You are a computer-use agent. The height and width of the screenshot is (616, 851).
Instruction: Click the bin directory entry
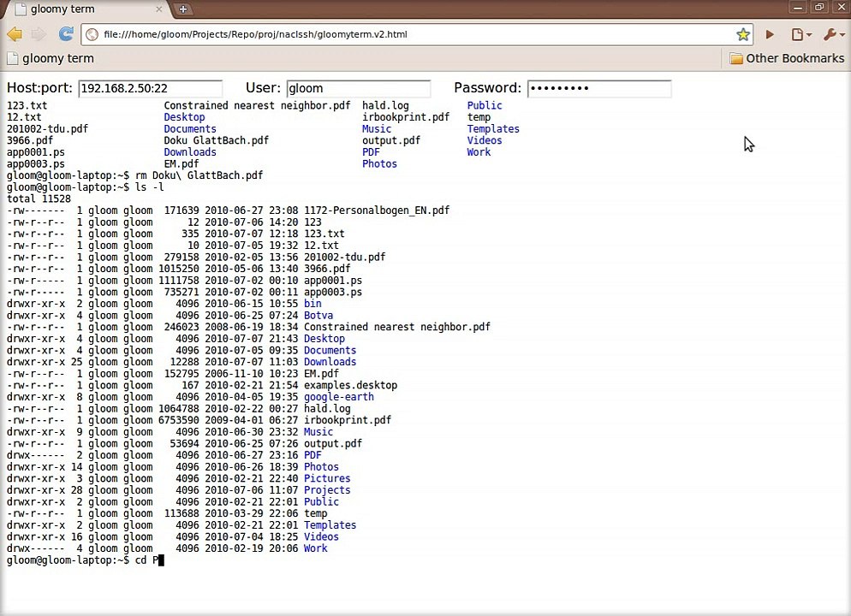coord(312,304)
